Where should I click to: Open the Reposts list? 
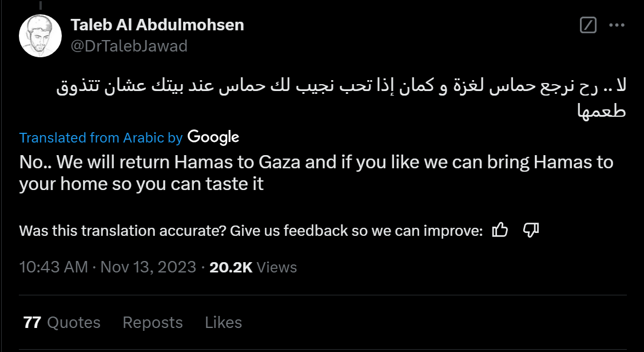click(153, 322)
